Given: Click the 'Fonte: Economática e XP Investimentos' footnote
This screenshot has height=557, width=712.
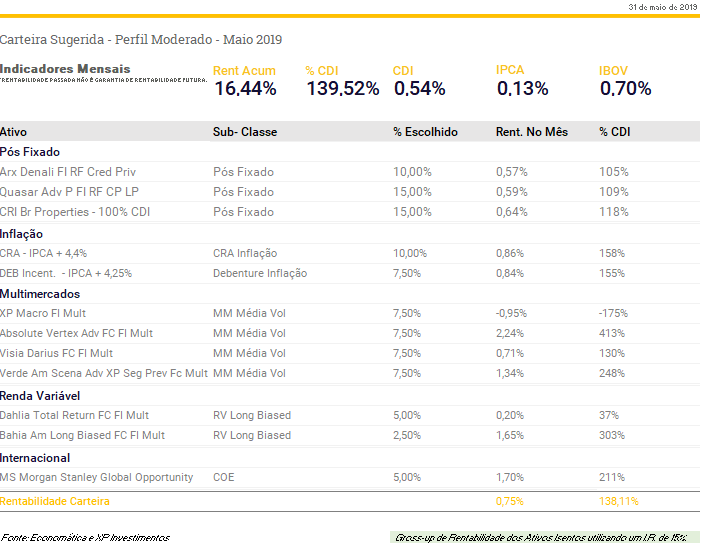Looking at the screenshot, I should 85,538.
